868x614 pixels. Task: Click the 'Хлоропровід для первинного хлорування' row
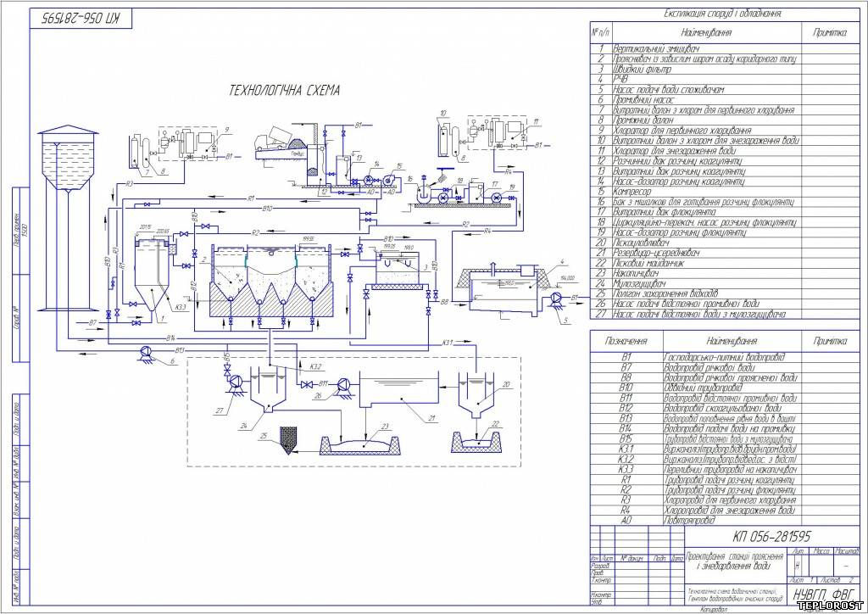tap(726, 500)
